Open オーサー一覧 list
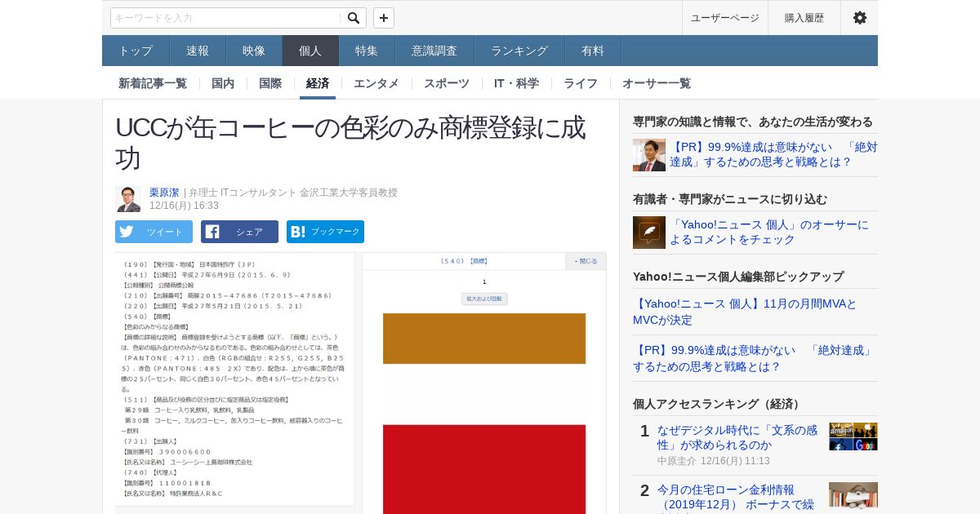Image resolution: width=980 pixels, height=514 pixels. click(x=657, y=83)
